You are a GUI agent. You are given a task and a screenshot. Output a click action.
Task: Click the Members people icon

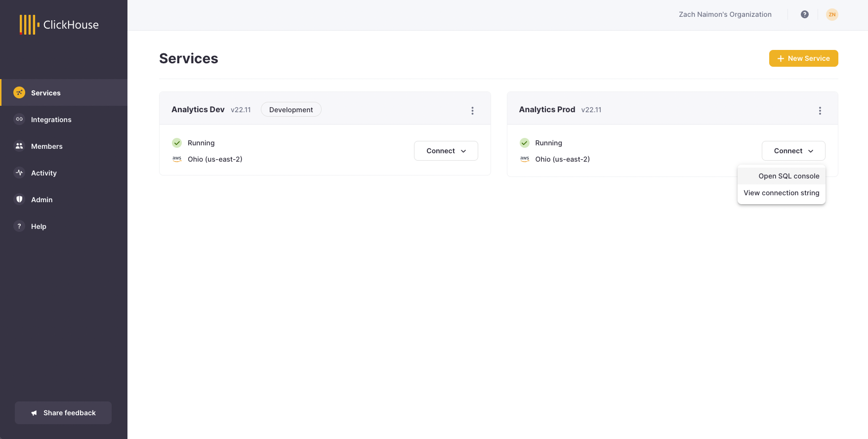tap(19, 146)
